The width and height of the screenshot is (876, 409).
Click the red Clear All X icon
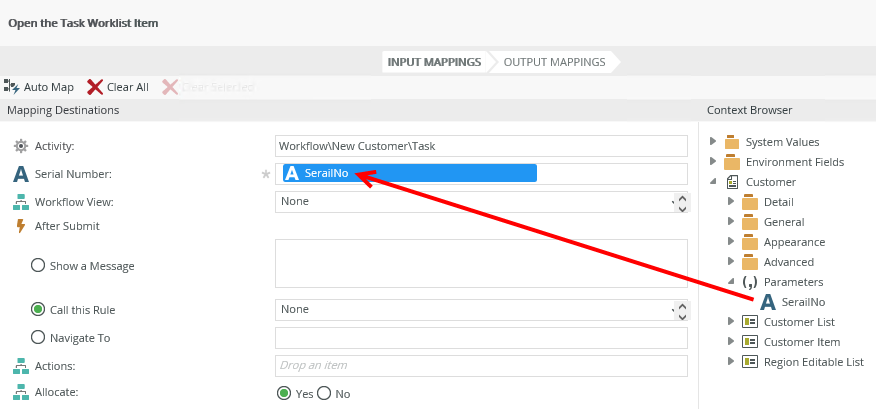(95, 87)
